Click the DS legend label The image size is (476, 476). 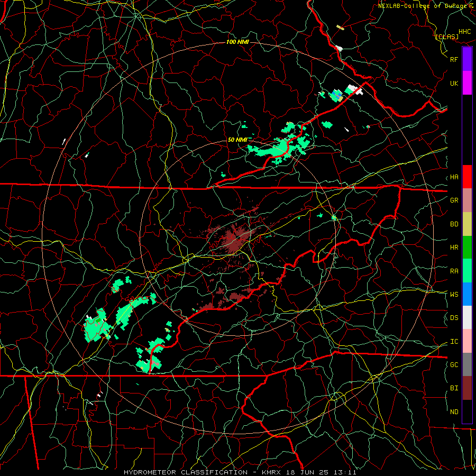[x=454, y=318]
